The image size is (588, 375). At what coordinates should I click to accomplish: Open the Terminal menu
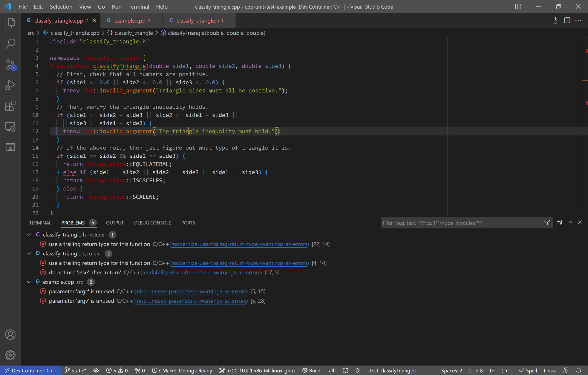pyautogui.click(x=139, y=7)
